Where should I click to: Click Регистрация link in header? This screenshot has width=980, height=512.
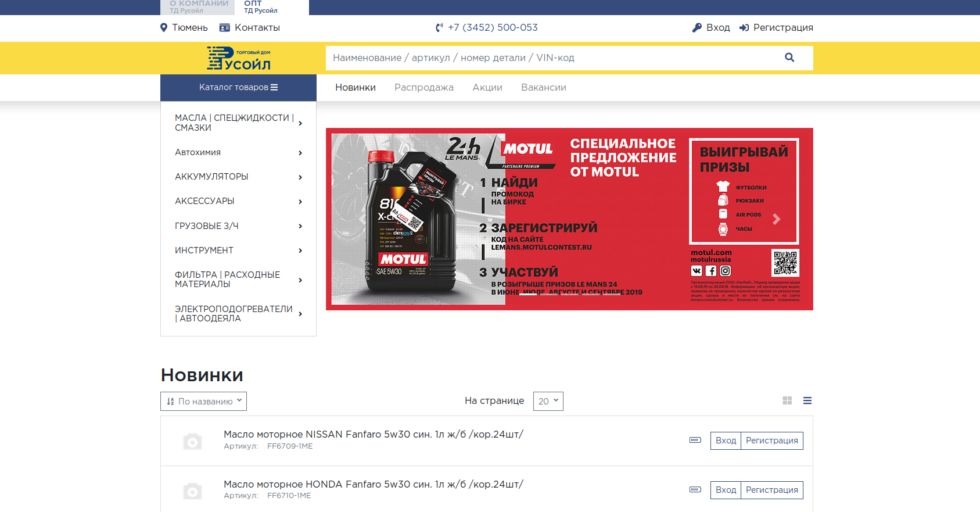coord(783,27)
